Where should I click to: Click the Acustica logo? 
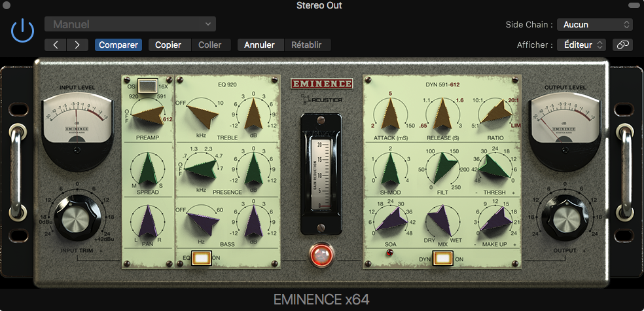(321, 99)
